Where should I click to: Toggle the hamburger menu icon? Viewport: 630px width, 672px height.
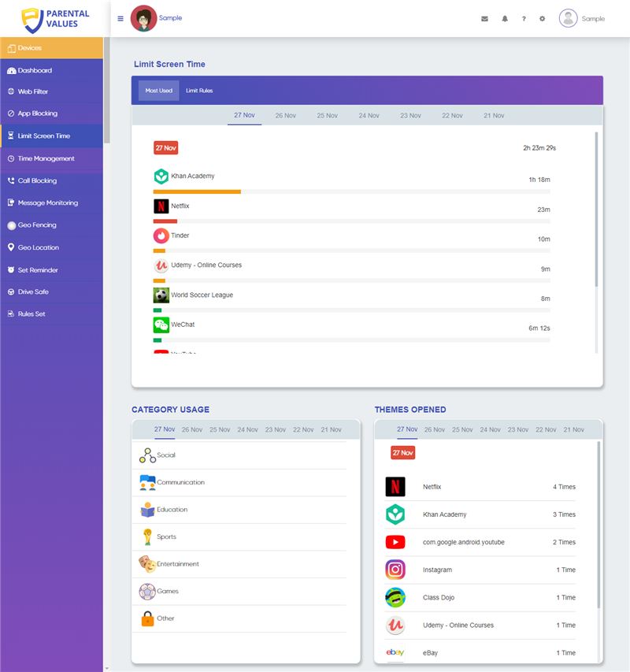120,18
